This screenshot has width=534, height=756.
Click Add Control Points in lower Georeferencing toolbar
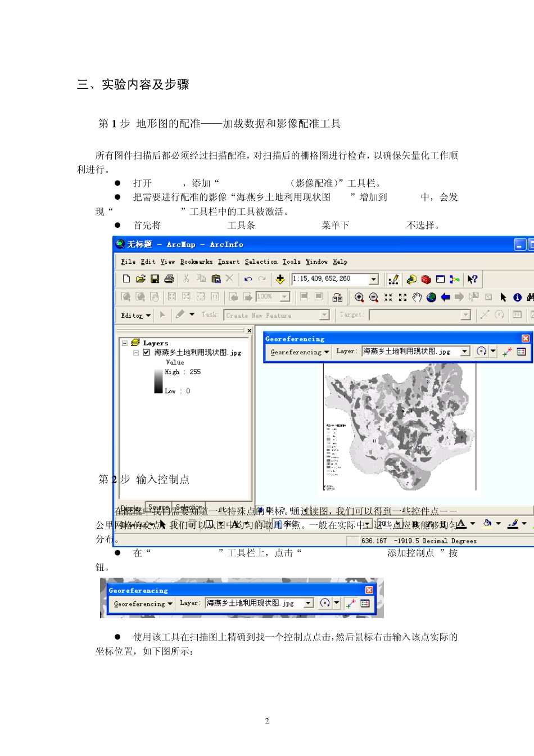(351, 604)
